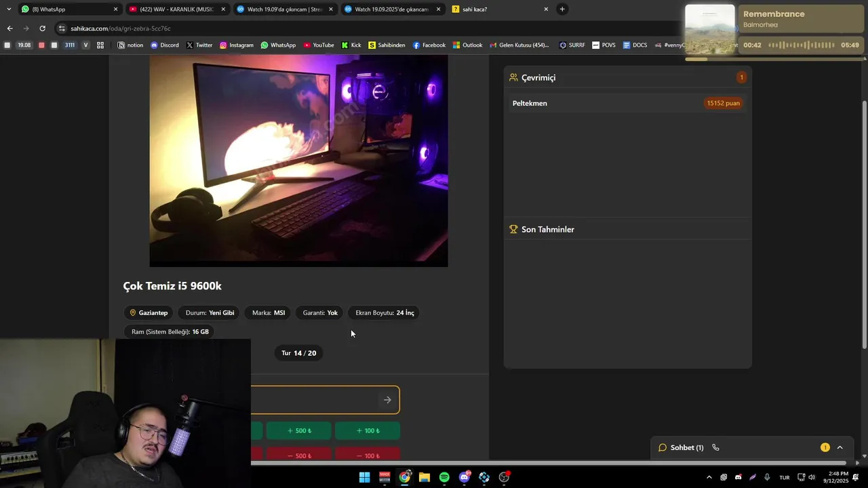Open the Outlook bookmark
The height and width of the screenshot is (488, 868).
coord(468,45)
